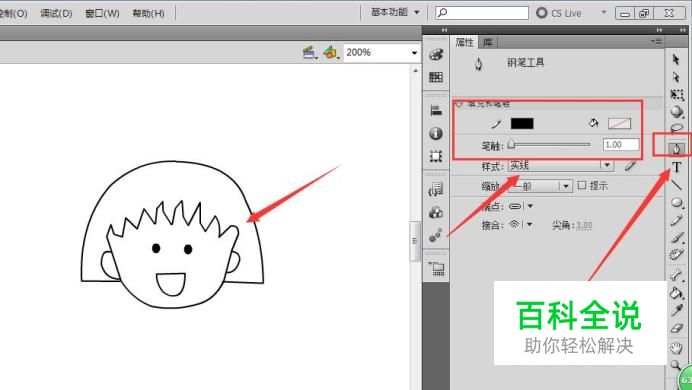Open the Transform panel icon
This screenshot has width=692, height=390.
436,156
